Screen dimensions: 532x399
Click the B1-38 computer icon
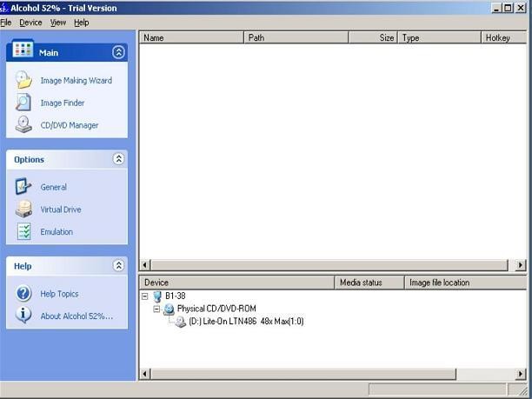point(157,296)
